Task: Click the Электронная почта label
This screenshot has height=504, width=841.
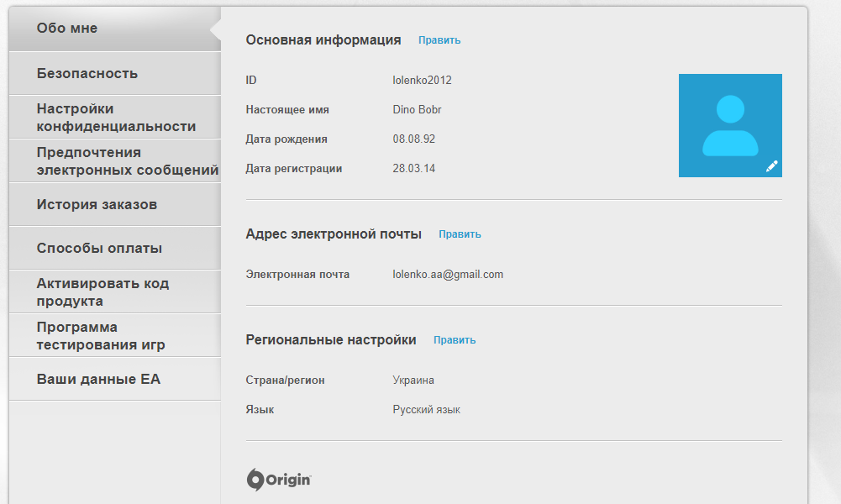Action: (x=297, y=275)
